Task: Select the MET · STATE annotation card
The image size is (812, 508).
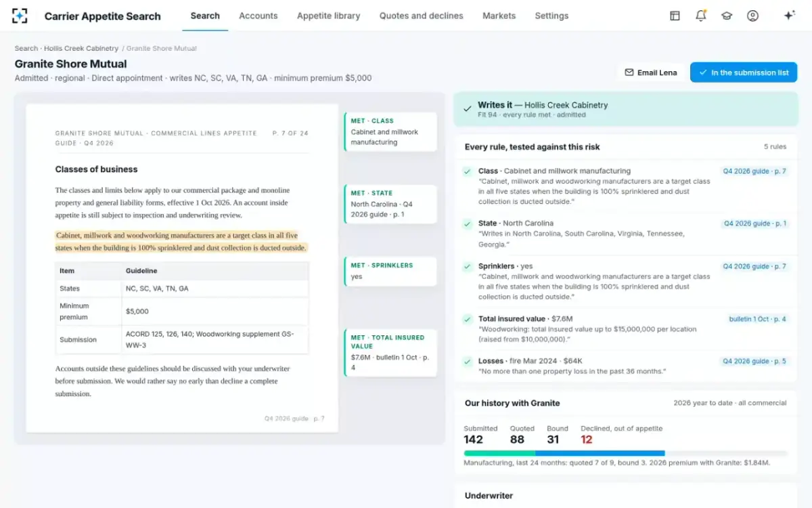Action: point(391,204)
